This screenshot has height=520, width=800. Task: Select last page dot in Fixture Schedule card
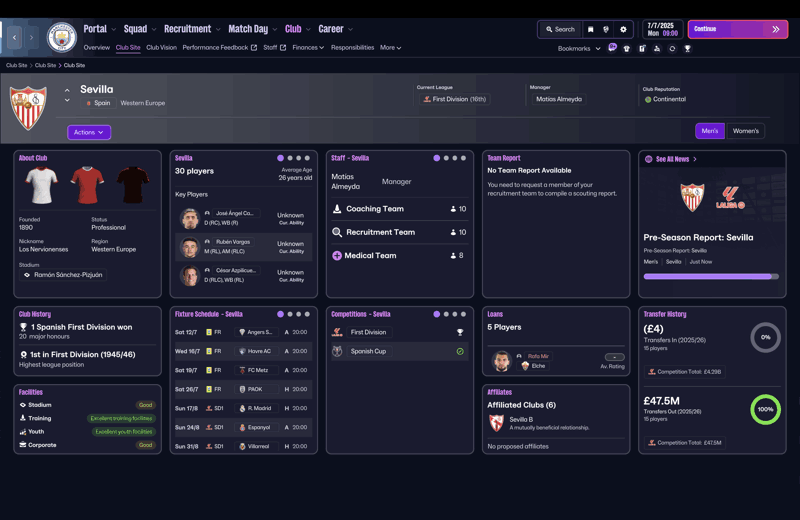tap(307, 314)
